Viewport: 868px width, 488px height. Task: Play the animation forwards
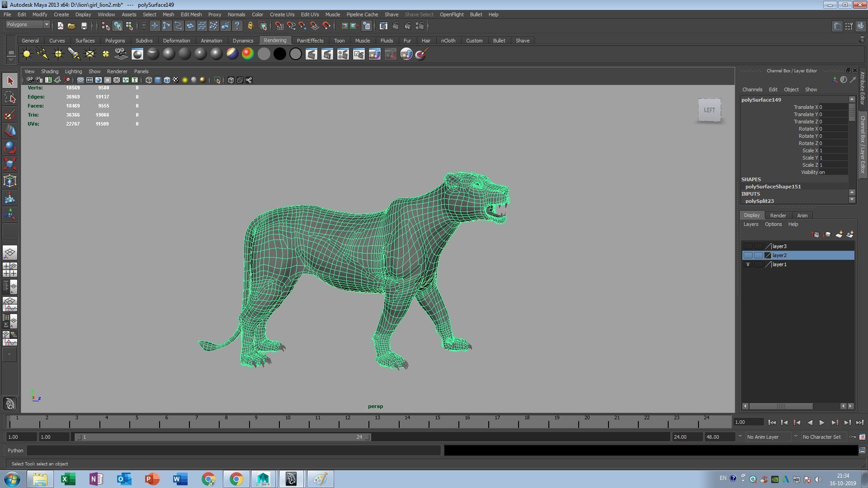coord(822,422)
